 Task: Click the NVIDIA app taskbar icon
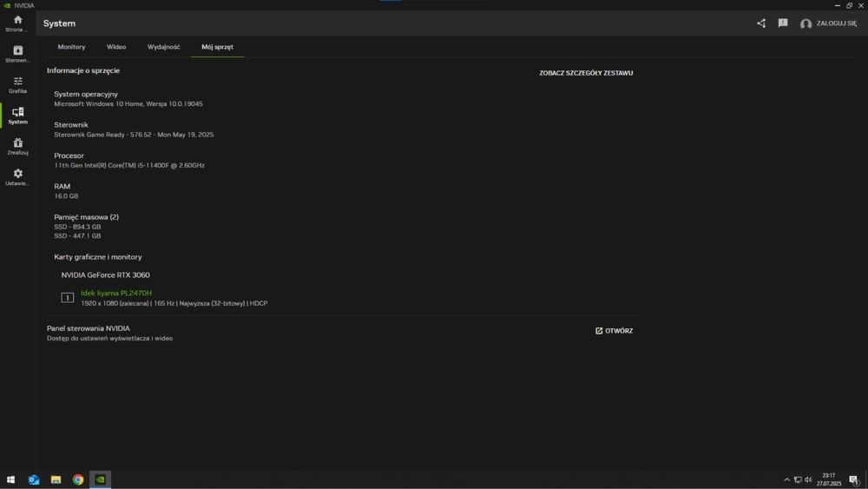pyautogui.click(x=100, y=479)
